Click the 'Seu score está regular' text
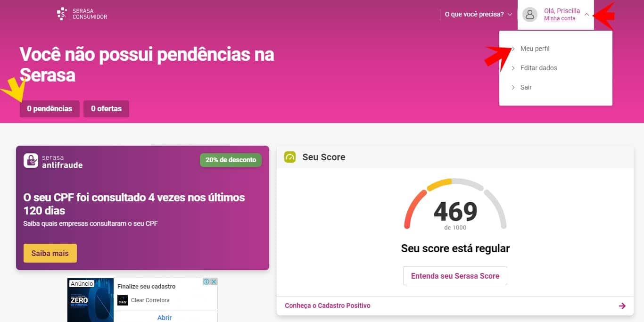This screenshot has height=322, width=644. [x=455, y=248]
